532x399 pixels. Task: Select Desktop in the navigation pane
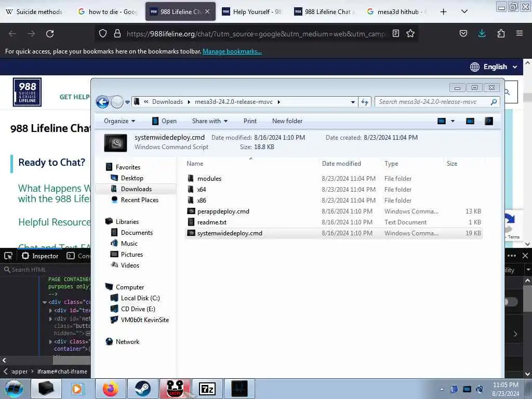tap(131, 178)
